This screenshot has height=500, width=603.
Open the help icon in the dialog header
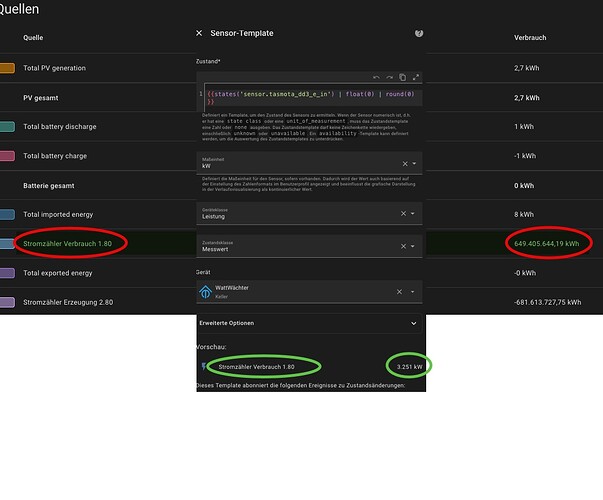[419, 33]
